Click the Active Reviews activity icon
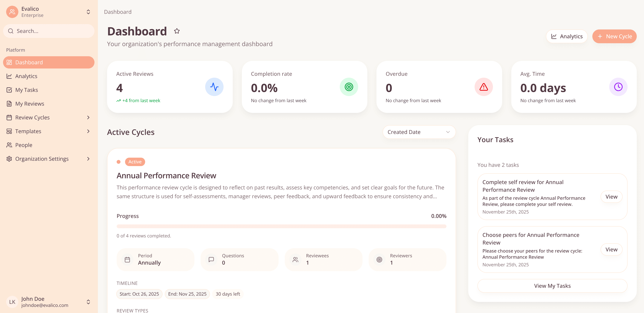644x313 pixels. click(215, 87)
